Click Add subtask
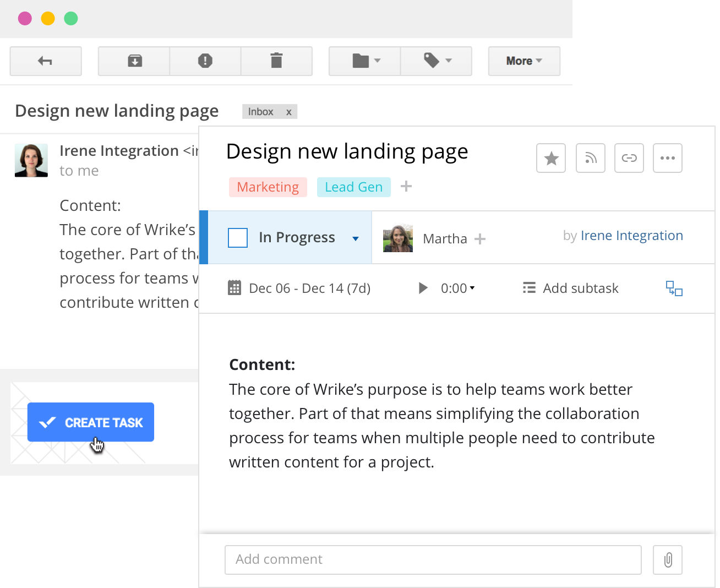This screenshot has height=588, width=720. (571, 288)
